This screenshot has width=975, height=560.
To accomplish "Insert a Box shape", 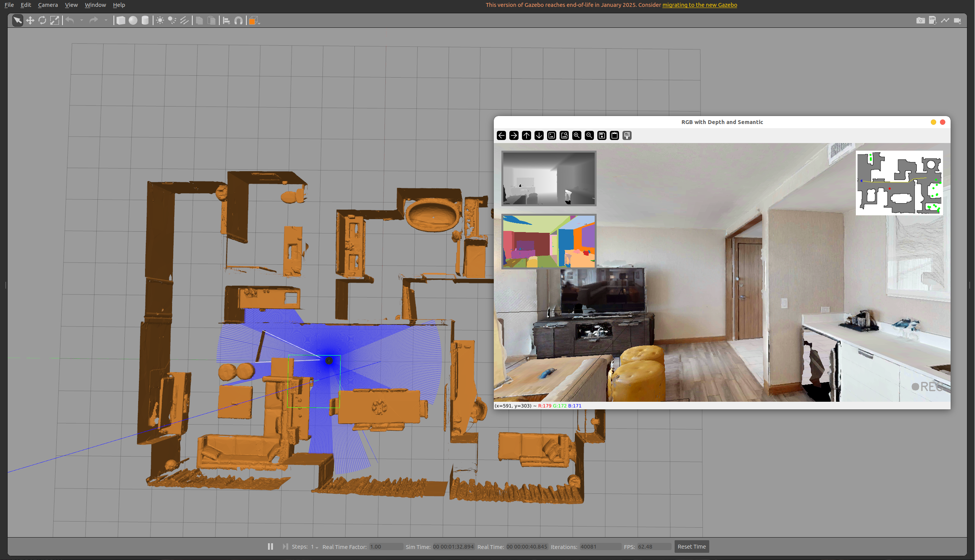I will [121, 21].
